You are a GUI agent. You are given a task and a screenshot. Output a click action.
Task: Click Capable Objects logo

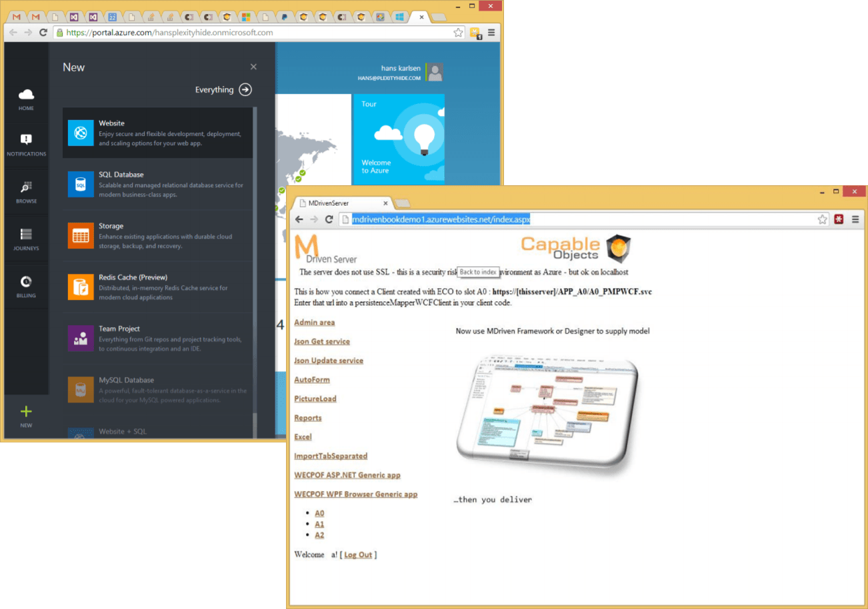coord(576,248)
